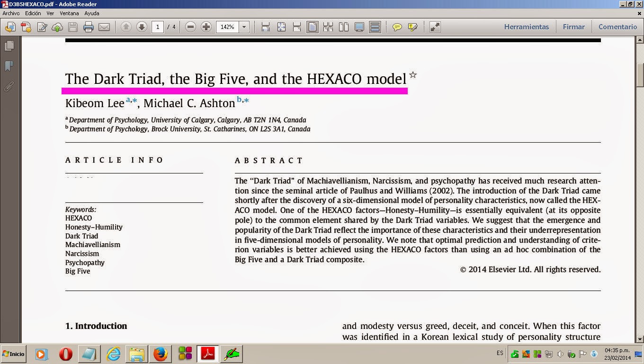Image resolution: width=644 pixels, height=364 pixels.
Task: Enable single page view mode
Action: tap(313, 27)
